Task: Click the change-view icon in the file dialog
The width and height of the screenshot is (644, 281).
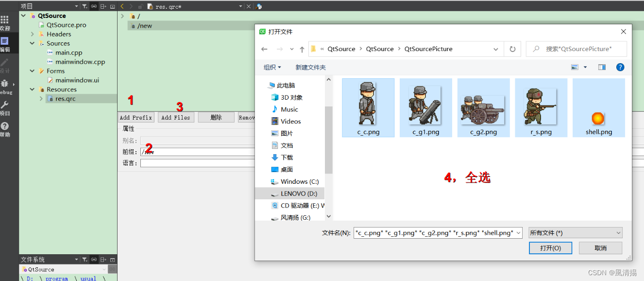Action: pos(575,67)
